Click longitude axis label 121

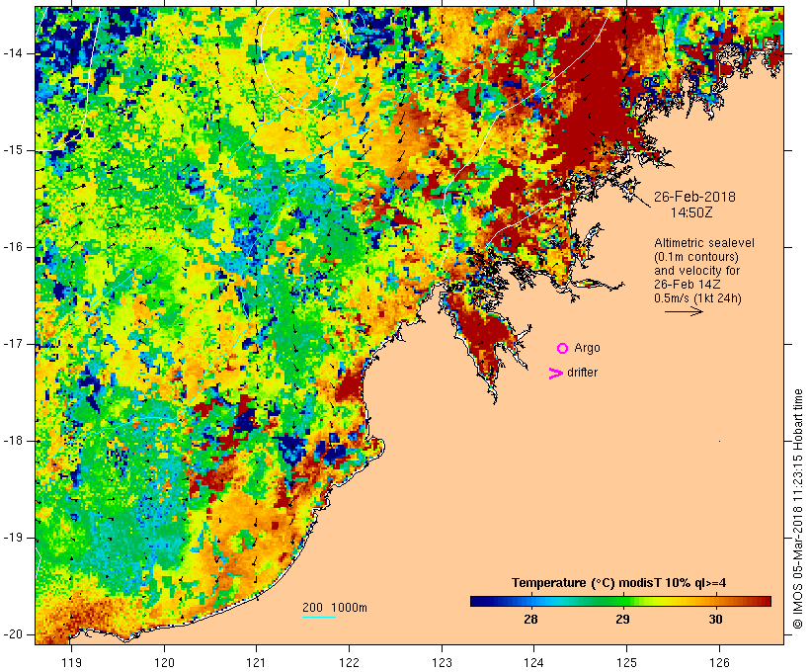257,662
